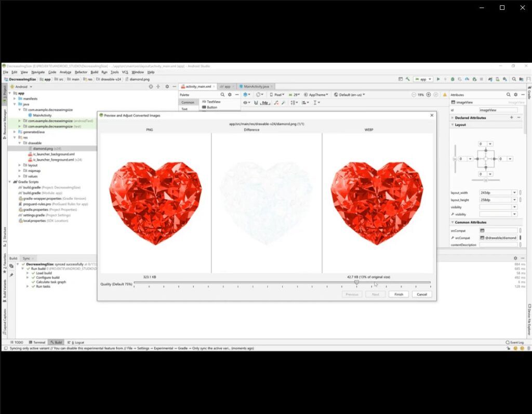
Task: Click the vertical bias slider in Layout panel
Action: click(455, 159)
